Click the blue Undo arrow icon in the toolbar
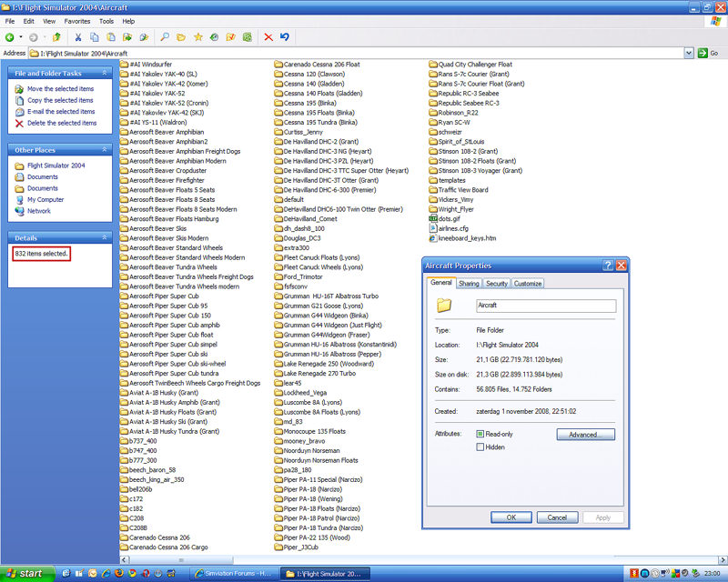The image size is (728, 582). (x=285, y=37)
